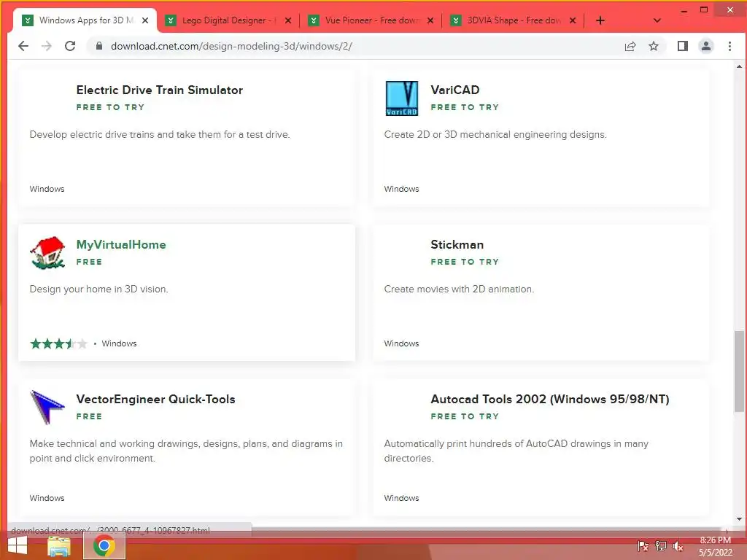Open the Stickman listing title

point(457,245)
